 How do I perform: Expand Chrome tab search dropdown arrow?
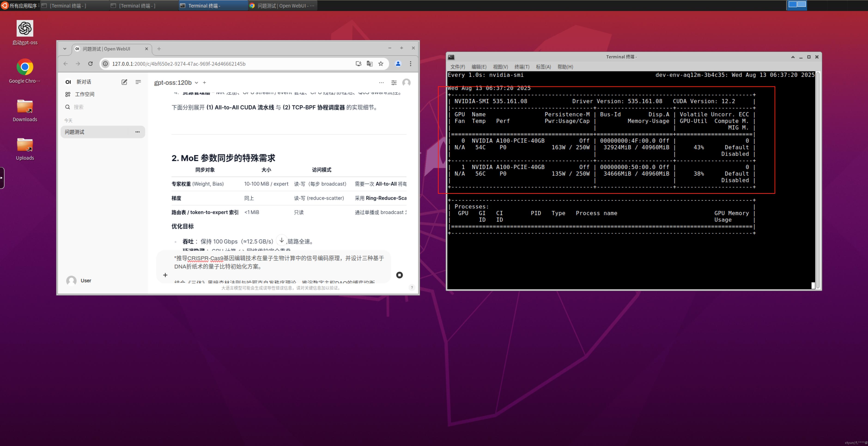click(x=65, y=49)
